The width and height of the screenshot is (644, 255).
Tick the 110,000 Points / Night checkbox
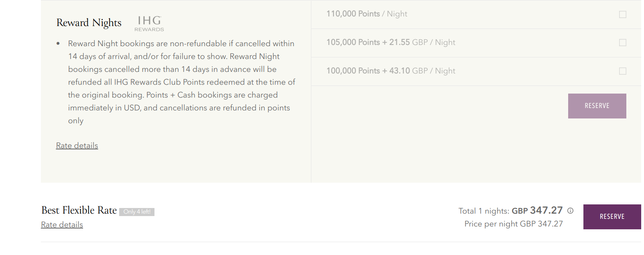pyautogui.click(x=622, y=14)
